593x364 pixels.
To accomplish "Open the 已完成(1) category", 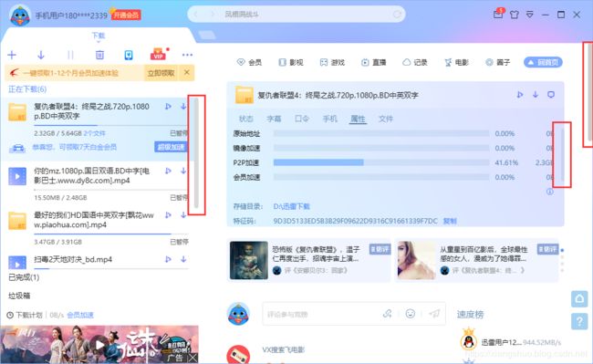I will pyautogui.click(x=24, y=277).
